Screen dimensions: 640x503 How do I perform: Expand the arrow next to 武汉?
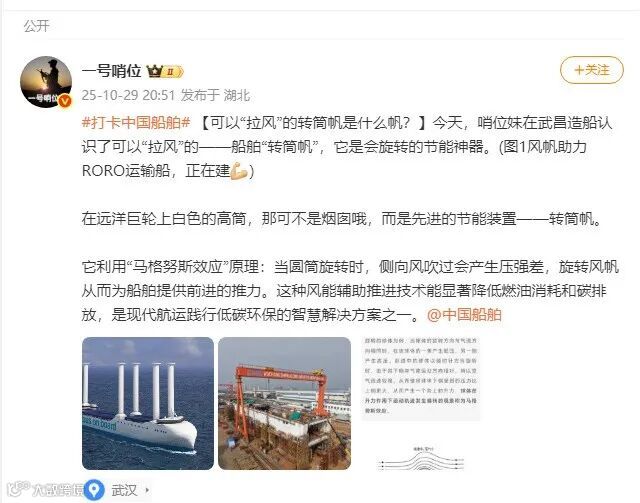pos(147,490)
